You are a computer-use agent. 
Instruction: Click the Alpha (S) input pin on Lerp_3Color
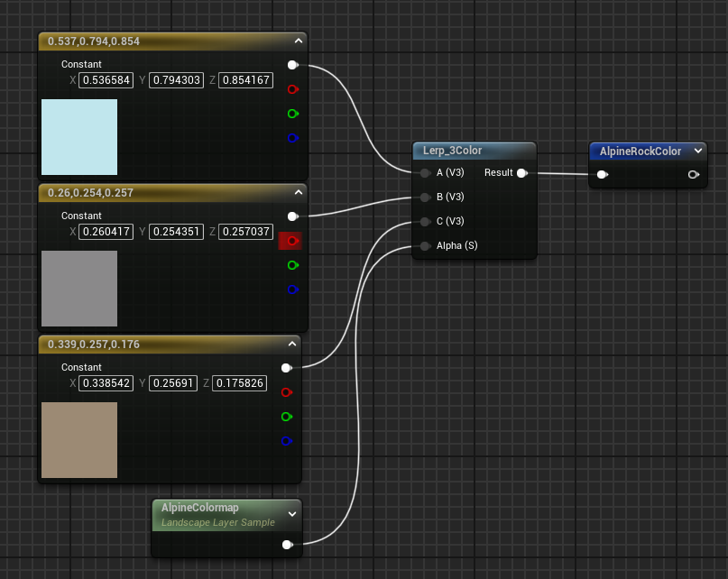(x=425, y=245)
